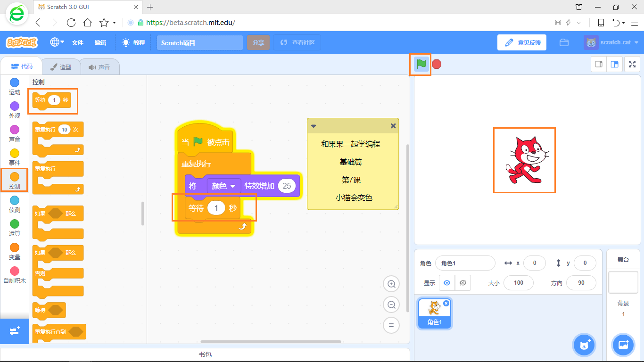Open the language globe menu
This screenshot has width=644, height=362.
[57, 42]
